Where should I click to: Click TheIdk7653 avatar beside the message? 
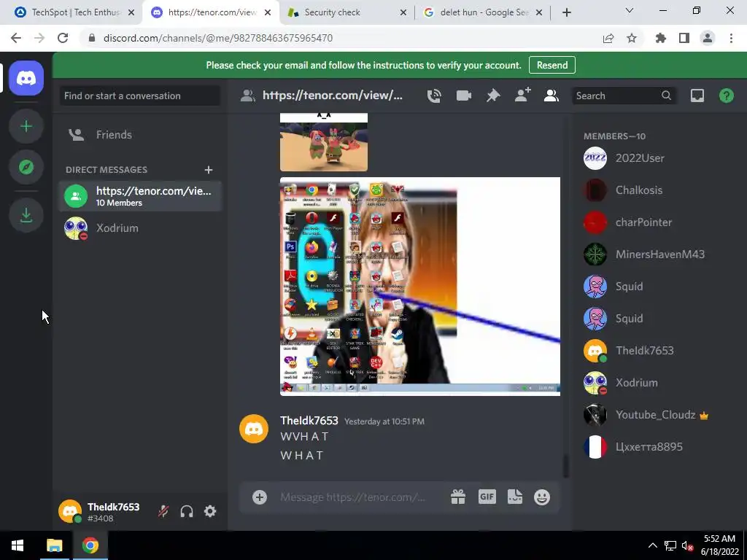254,429
